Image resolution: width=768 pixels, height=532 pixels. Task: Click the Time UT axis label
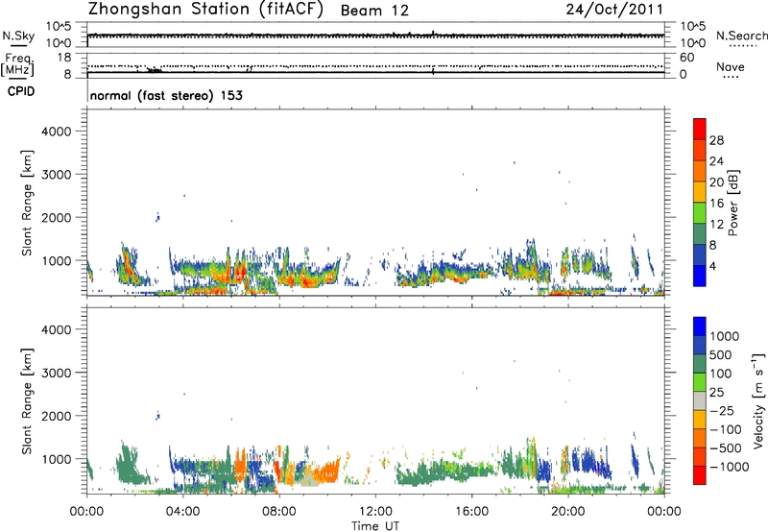375,526
